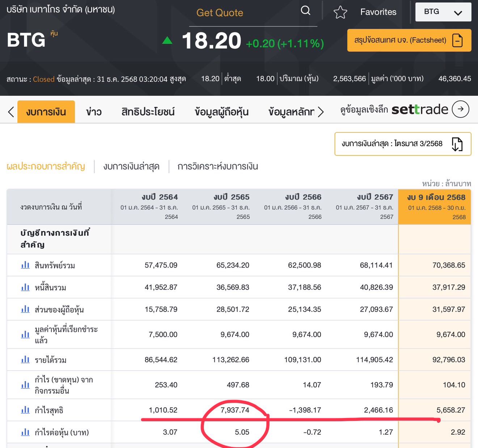This screenshot has width=478, height=448.
Task: Click the สรุปข้อสนเทศ บจ. (Factsheet) button
Action: tap(409, 40)
